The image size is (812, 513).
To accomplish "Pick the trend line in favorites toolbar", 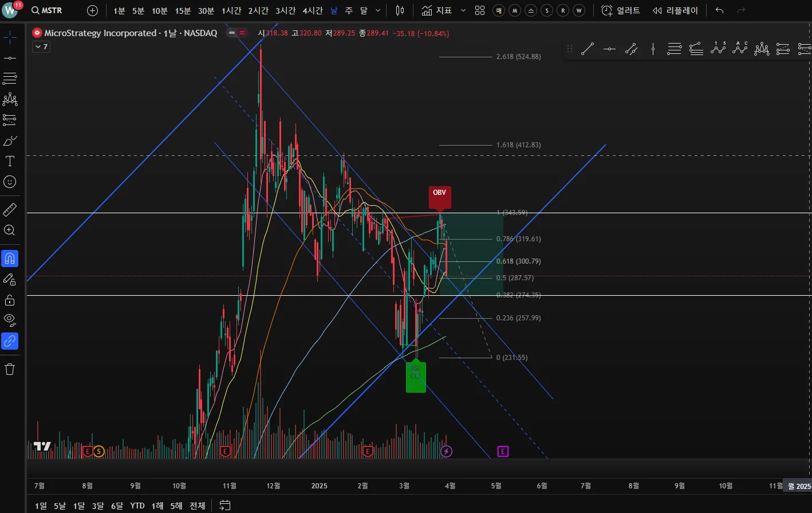I will (x=588, y=49).
